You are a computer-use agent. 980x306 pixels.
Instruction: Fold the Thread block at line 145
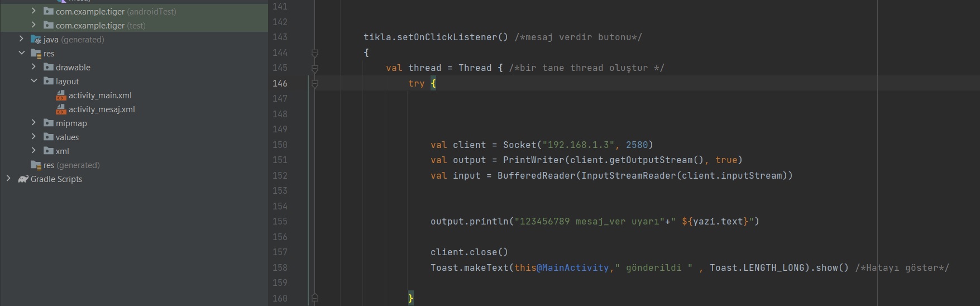(315, 68)
